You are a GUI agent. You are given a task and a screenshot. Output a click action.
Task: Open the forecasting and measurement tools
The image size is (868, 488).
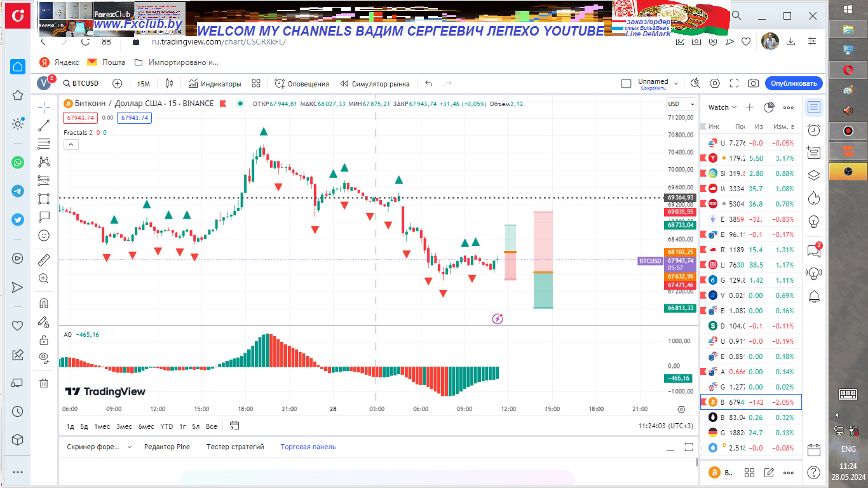click(x=44, y=180)
